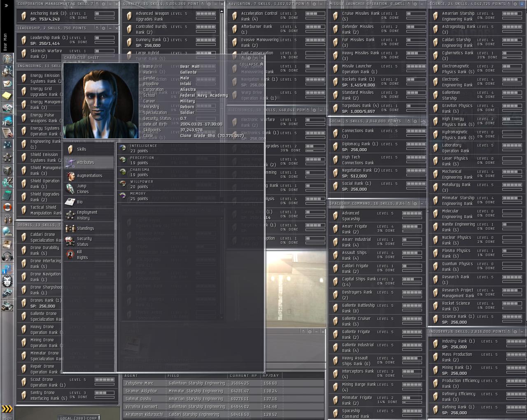
Task: Click the circle icon in Missile Launcher Operation header
Action: click(415, 4)
